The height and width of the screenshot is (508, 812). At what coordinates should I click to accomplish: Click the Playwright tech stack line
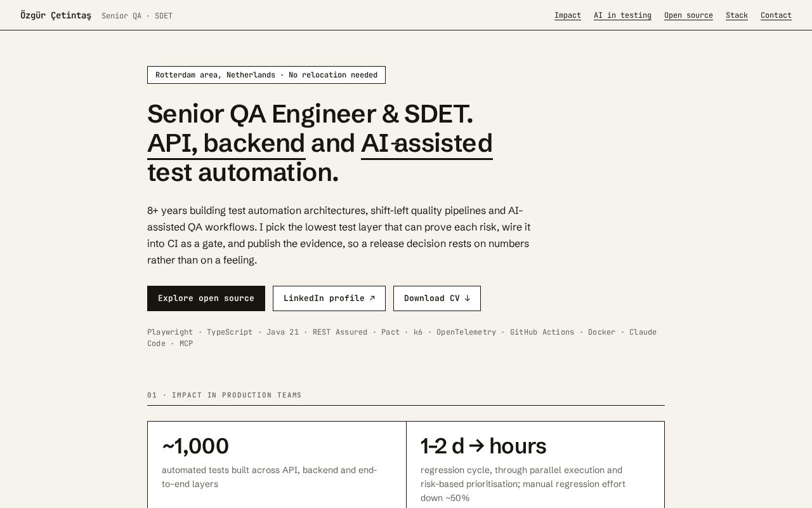(402, 338)
